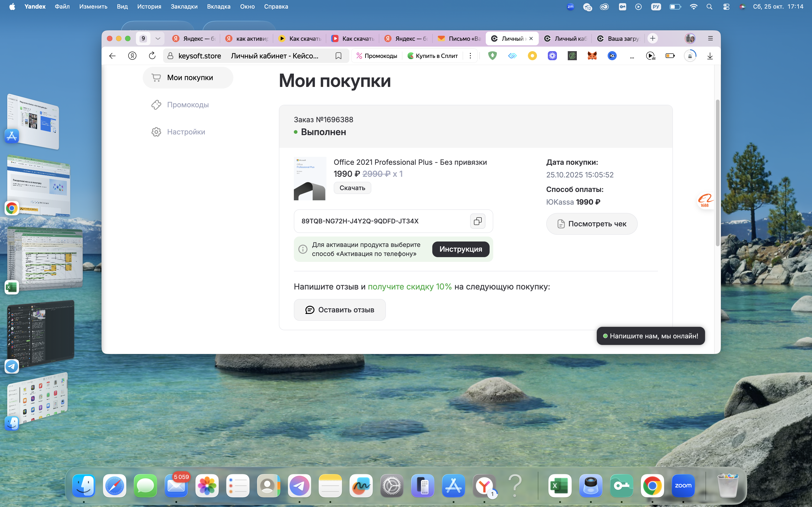Open the three-dots more menu in address bar

pyautogui.click(x=470, y=56)
